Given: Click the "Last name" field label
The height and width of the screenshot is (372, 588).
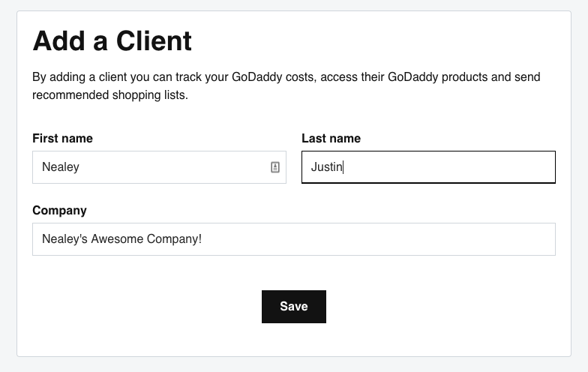Looking at the screenshot, I should (x=331, y=138).
